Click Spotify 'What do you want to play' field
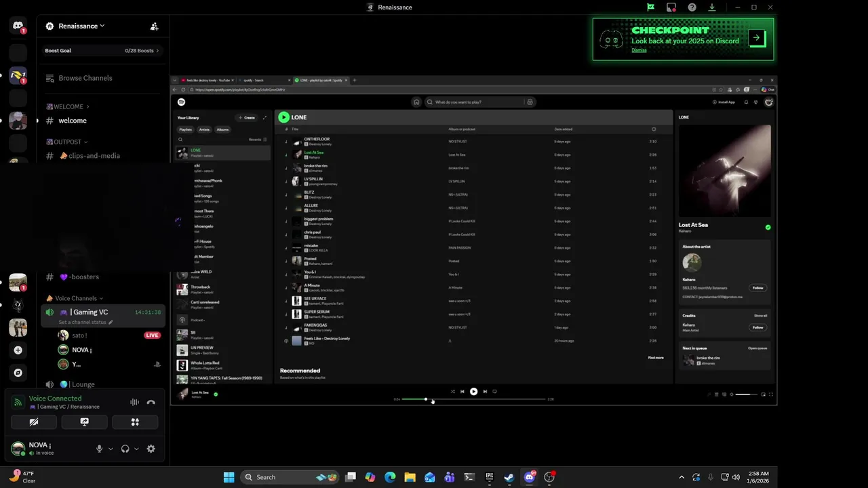Image resolution: width=868 pixels, height=488 pixels. 474,102
